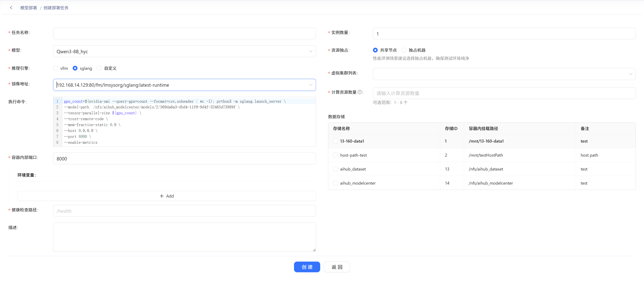Expand the 镜像地址 image dropdown arrow
The image size is (644, 292).
(x=311, y=85)
